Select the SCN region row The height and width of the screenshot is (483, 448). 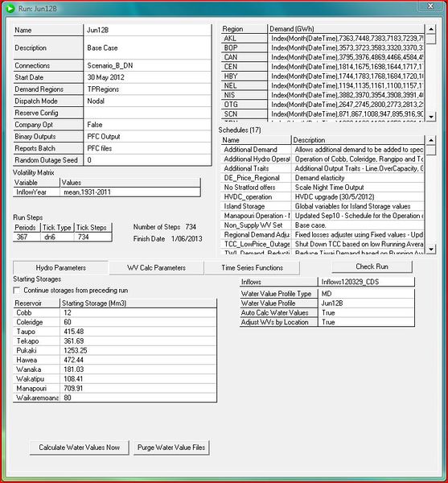click(x=323, y=114)
